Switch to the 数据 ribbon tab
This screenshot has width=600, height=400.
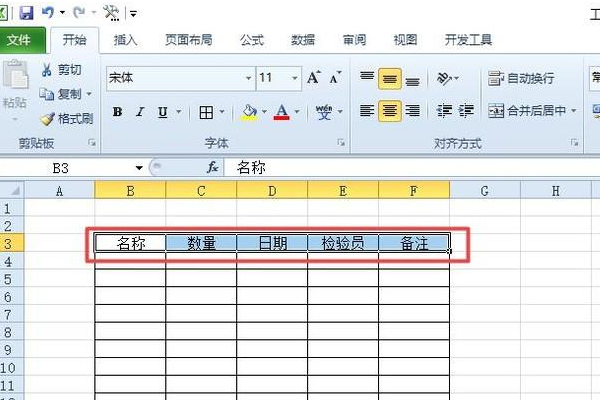pos(303,40)
